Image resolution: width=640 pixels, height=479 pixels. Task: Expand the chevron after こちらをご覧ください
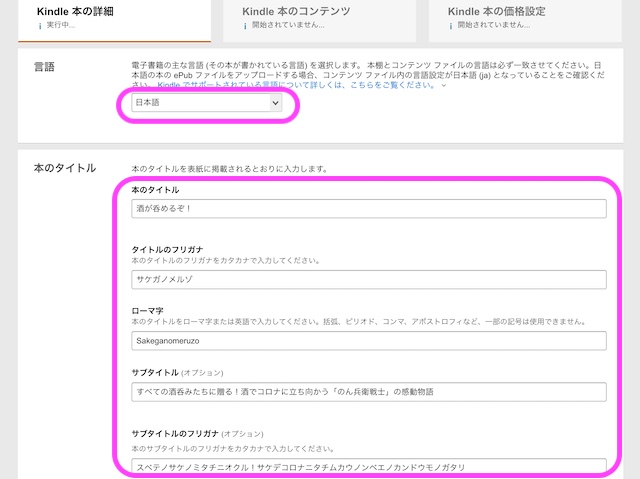pyautogui.click(x=444, y=85)
